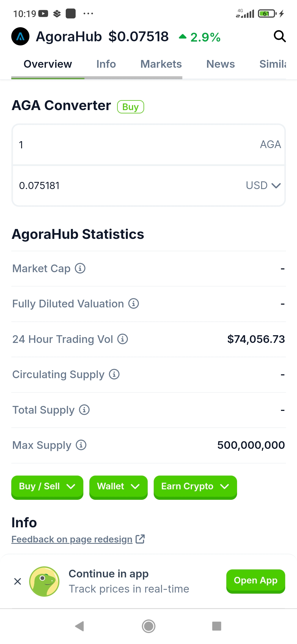Show Max Supply info tooltip
This screenshot has height=644, width=297.
pos(81,445)
